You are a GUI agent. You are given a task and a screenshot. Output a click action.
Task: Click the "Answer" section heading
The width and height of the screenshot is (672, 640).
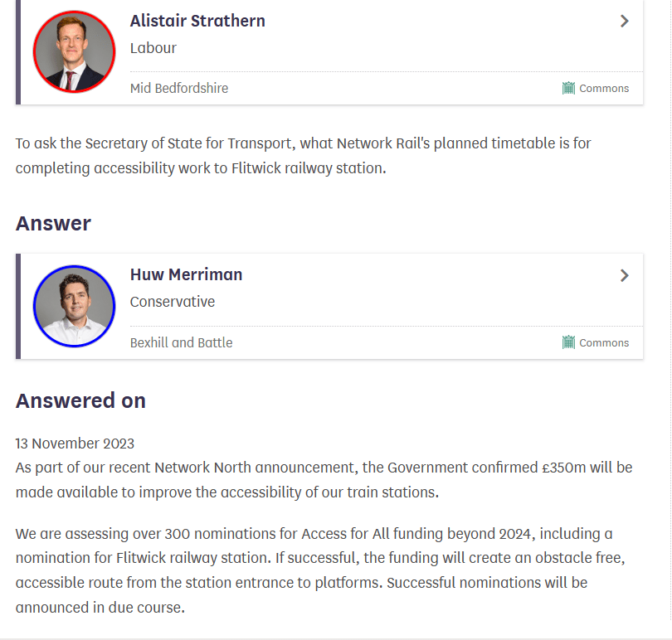[53, 224]
